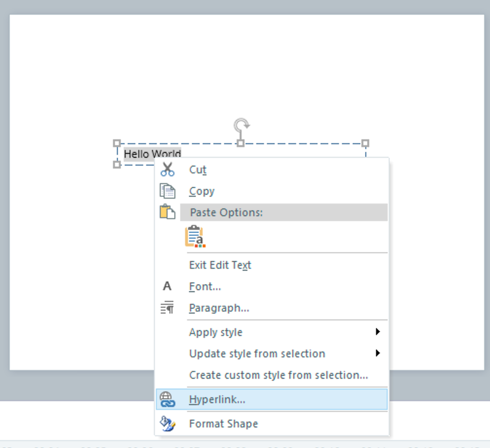Click the Copy pages icon
Screen dimensions: 490x448
[167, 191]
